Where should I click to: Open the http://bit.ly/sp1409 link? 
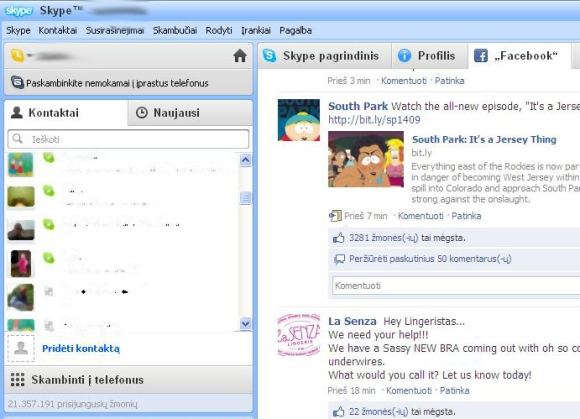coord(374,120)
